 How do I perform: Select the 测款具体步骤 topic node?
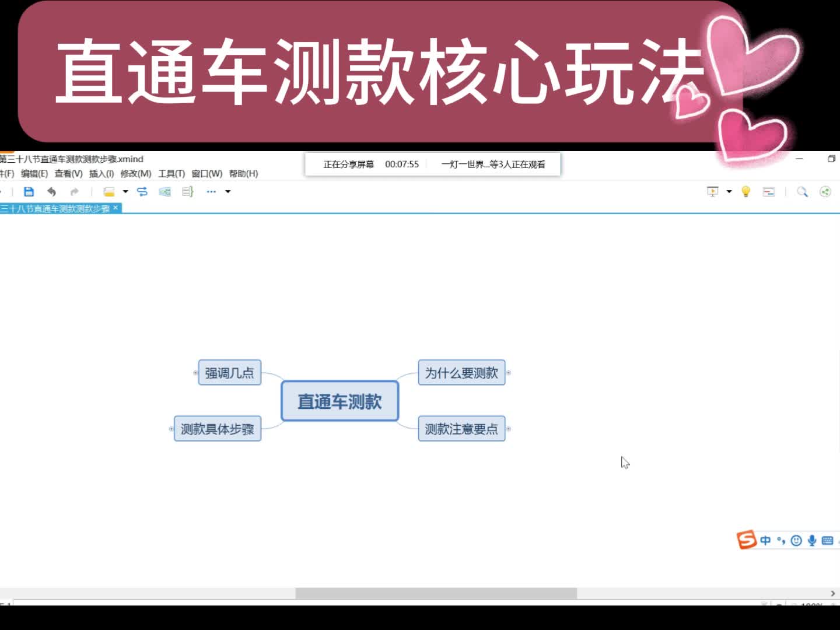218,429
